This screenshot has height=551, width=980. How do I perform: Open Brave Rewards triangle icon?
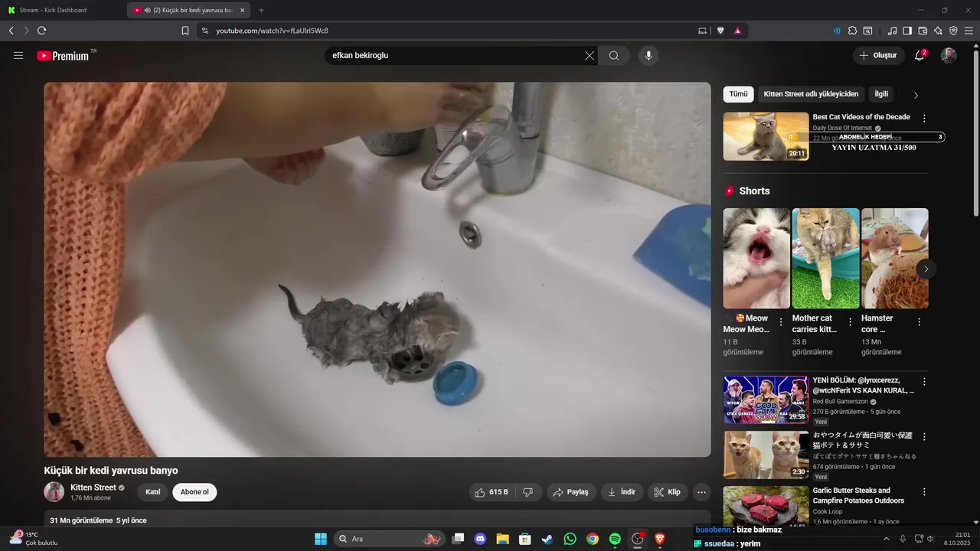coord(737,31)
